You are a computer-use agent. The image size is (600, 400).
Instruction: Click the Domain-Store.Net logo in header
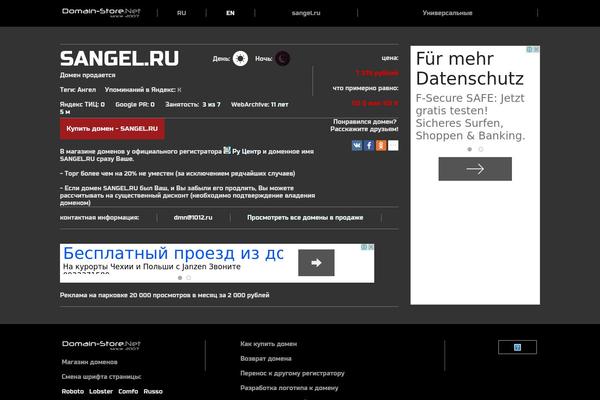tap(101, 13)
